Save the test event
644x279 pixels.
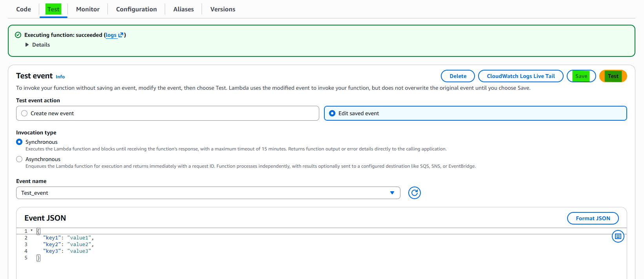(581, 76)
